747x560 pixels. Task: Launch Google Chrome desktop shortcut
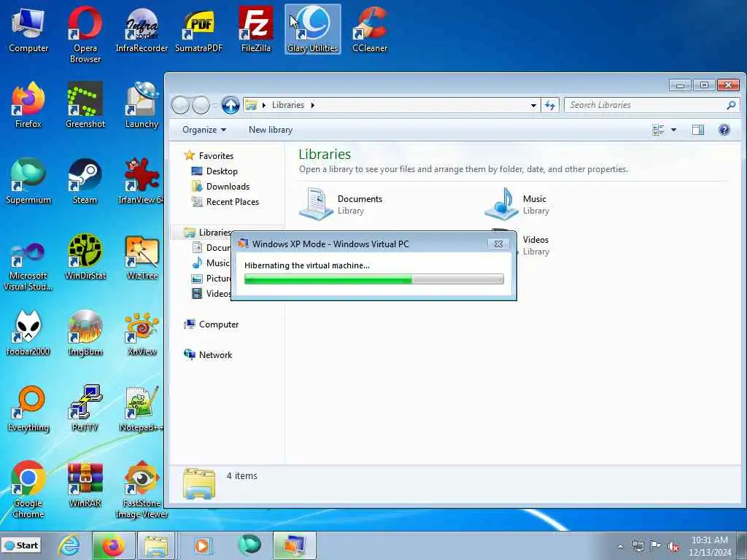point(28,489)
